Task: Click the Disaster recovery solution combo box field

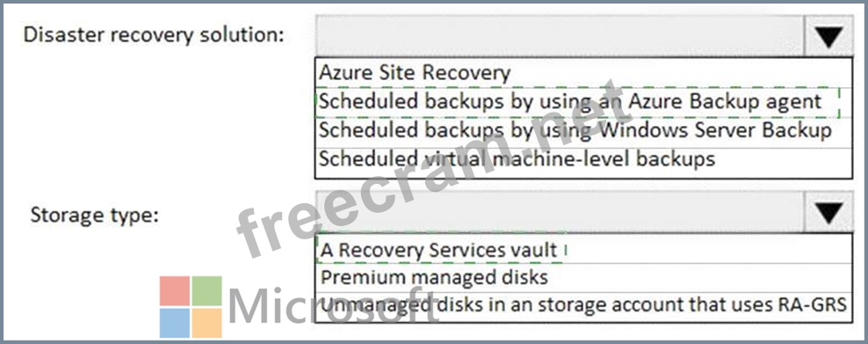Action: [x=561, y=36]
